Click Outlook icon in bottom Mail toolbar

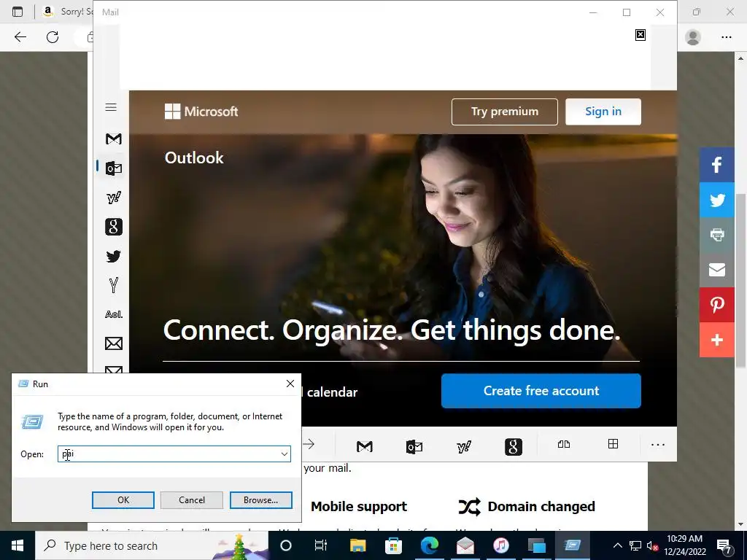414,447
